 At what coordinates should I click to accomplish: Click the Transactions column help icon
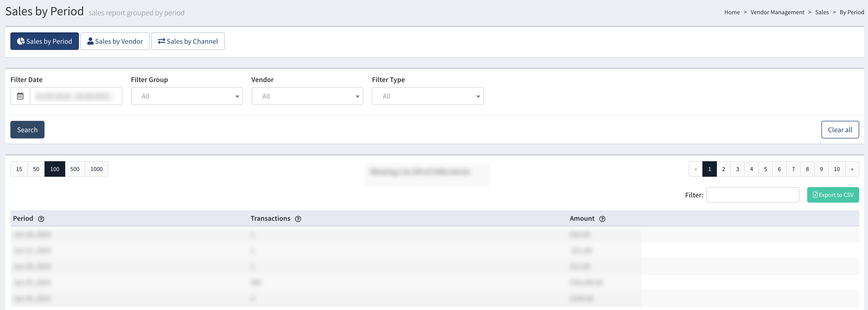pos(298,219)
